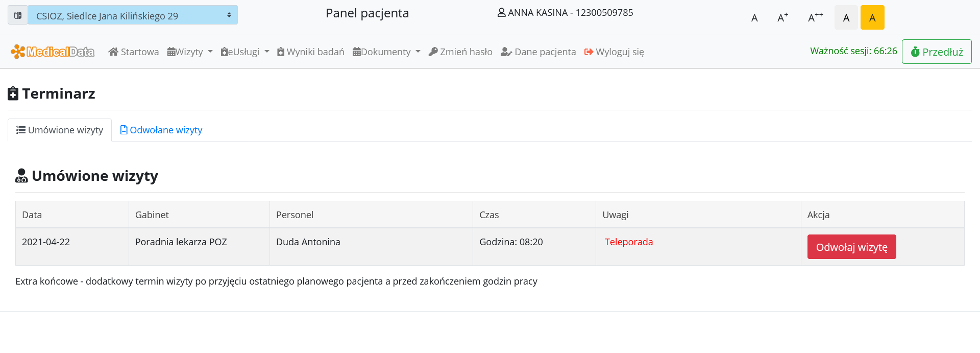Select the A+ larger font size
Image resolution: width=980 pixels, height=353 pixels.
(782, 18)
